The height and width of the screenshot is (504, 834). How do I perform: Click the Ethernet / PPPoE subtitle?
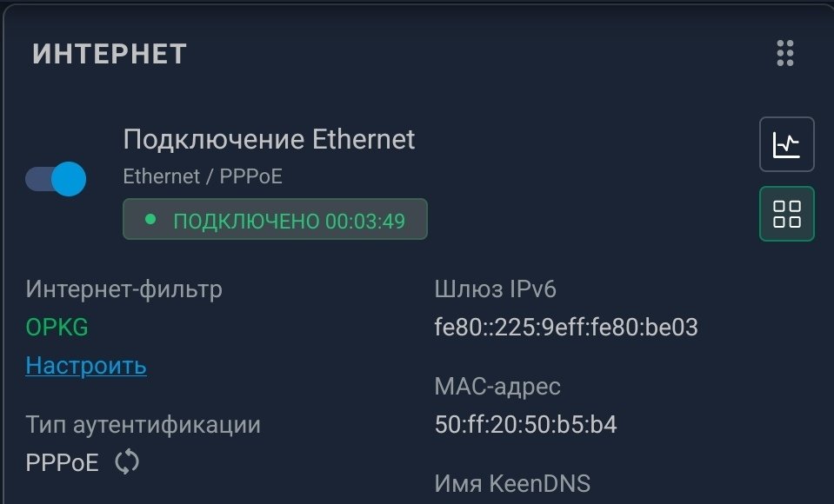pos(203,176)
